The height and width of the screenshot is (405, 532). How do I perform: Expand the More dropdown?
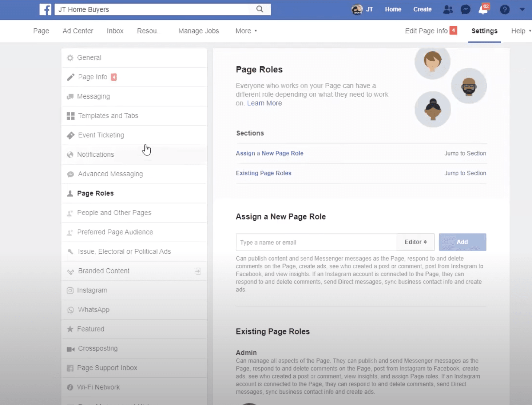(246, 31)
